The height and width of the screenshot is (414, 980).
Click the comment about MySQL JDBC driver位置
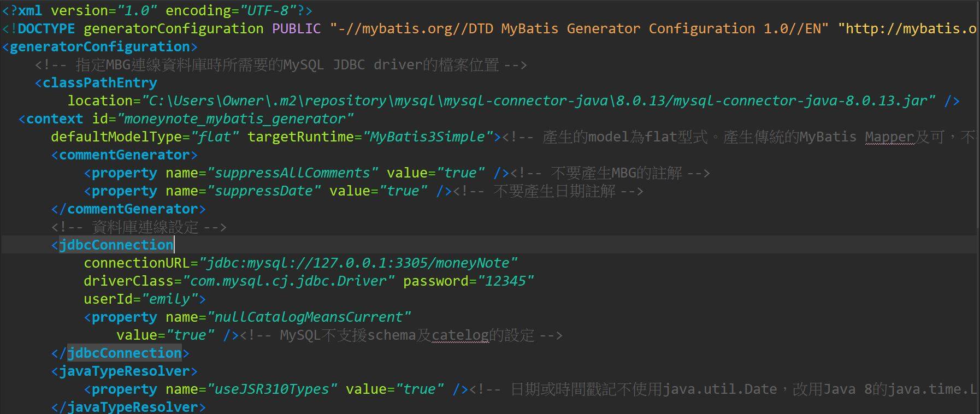click(x=281, y=64)
